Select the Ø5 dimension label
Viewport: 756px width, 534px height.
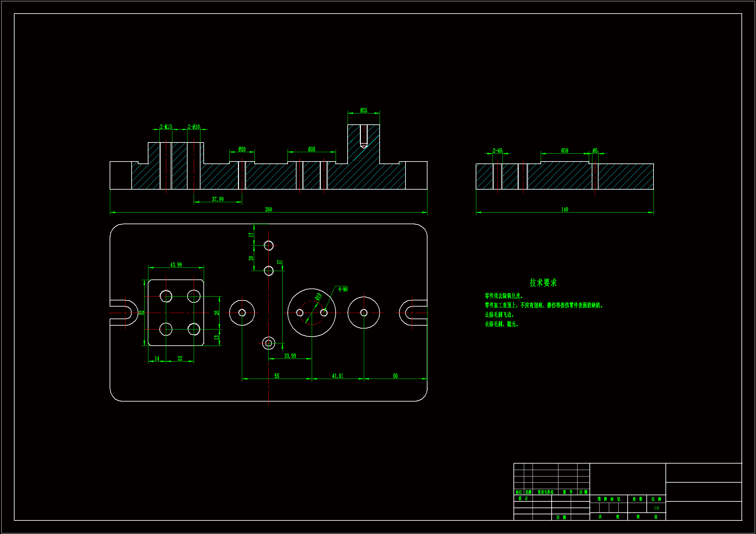pos(595,151)
